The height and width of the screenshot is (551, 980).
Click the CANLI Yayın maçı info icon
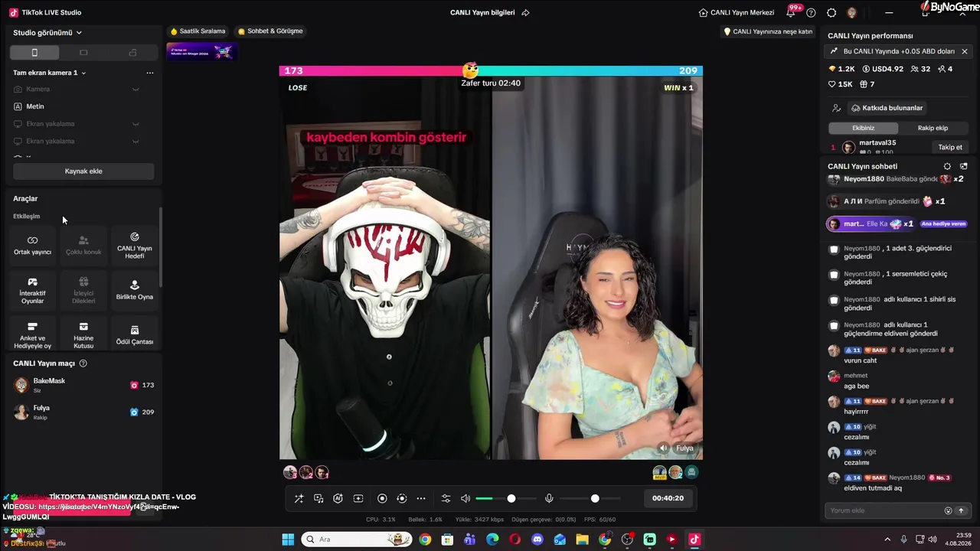pos(83,364)
